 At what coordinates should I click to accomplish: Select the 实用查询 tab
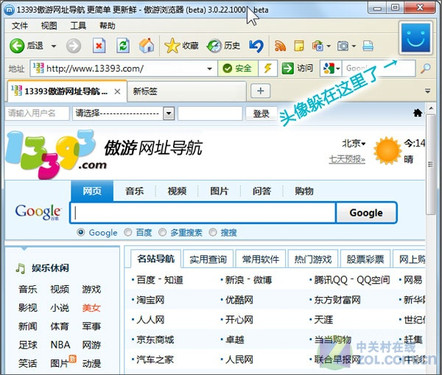click(208, 259)
